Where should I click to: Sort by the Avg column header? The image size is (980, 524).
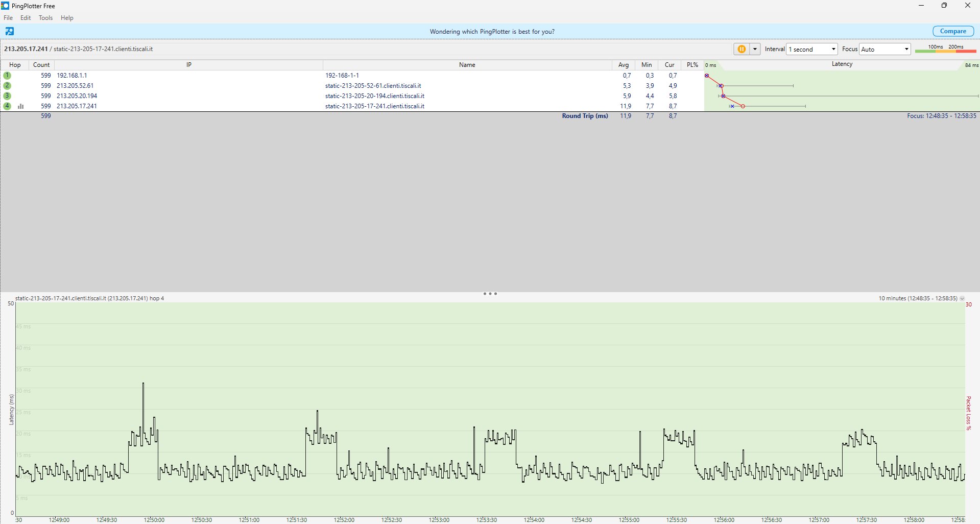click(x=624, y=65)
